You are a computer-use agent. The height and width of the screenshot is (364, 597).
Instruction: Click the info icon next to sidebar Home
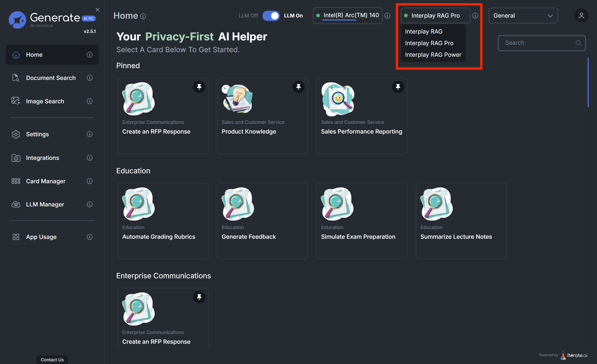pyautogui.click(x=90, y=55)
